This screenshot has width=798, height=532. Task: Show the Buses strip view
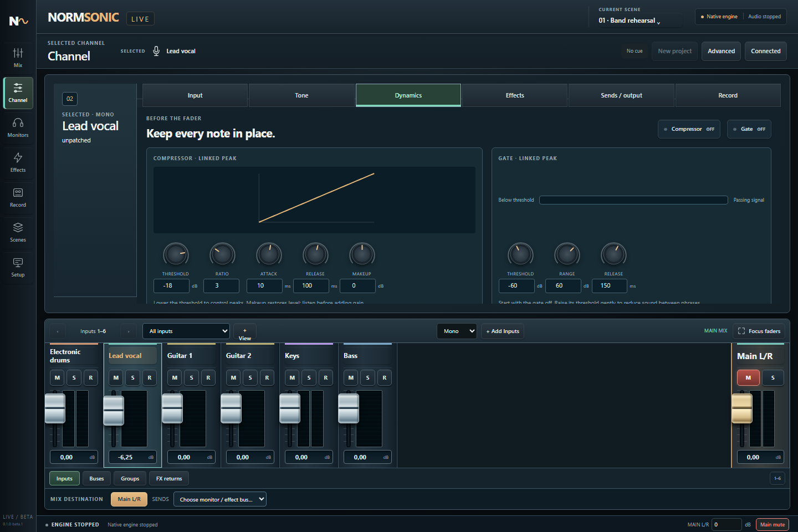tap(97, 479)
